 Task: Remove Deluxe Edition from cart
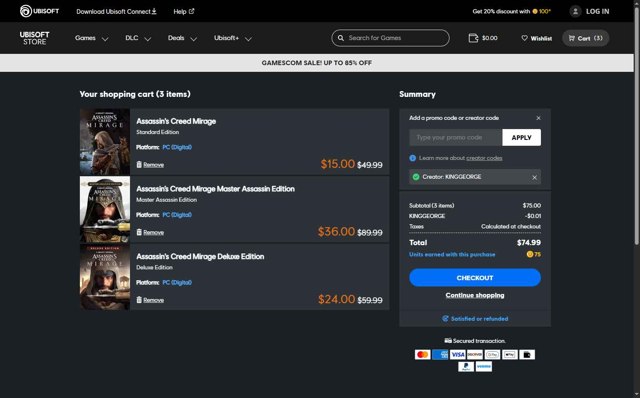(x=150, y=300)
